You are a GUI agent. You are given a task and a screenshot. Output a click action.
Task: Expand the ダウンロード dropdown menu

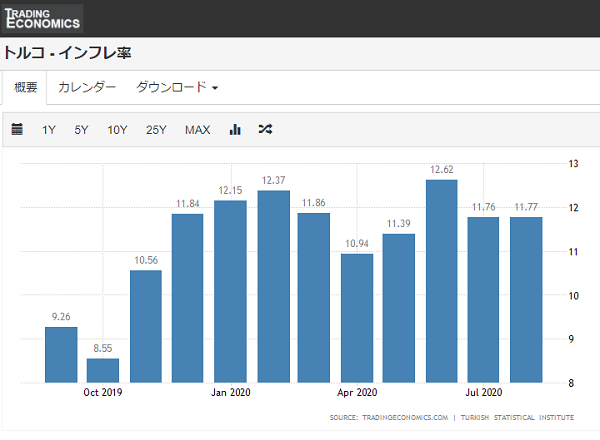177,87
